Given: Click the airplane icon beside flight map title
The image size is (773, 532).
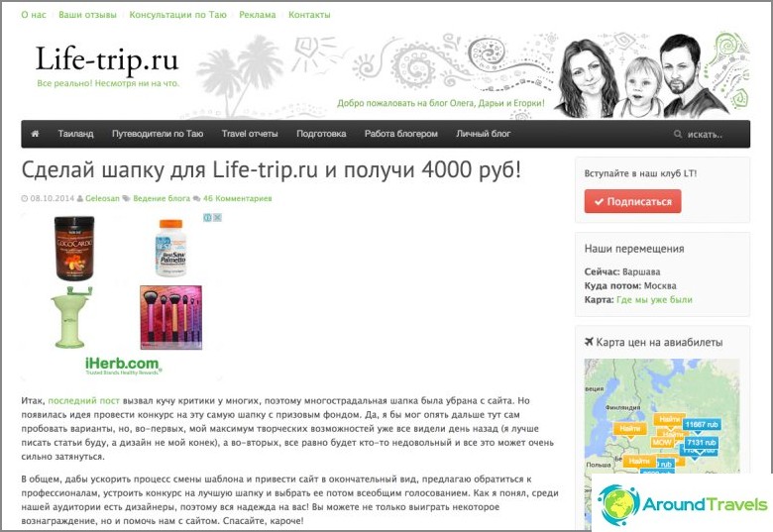Looking at the screenshot, I should point(589,342).
